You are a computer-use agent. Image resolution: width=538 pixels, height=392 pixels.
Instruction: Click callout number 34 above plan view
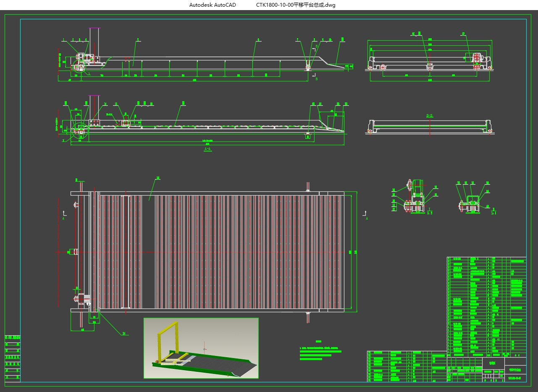coord(158,178)
